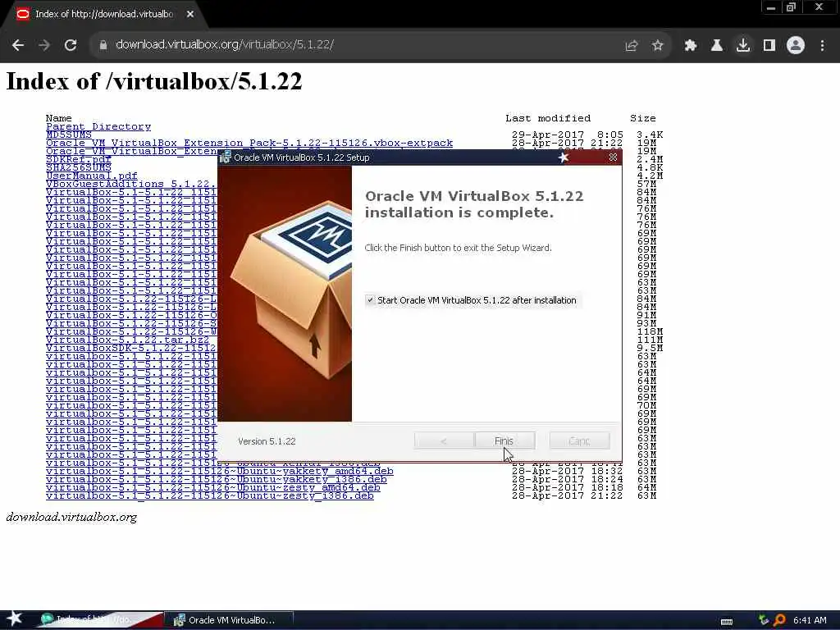Open the MD5SUMS file link
The image size is (840, 630).
(x=69, y=135)
